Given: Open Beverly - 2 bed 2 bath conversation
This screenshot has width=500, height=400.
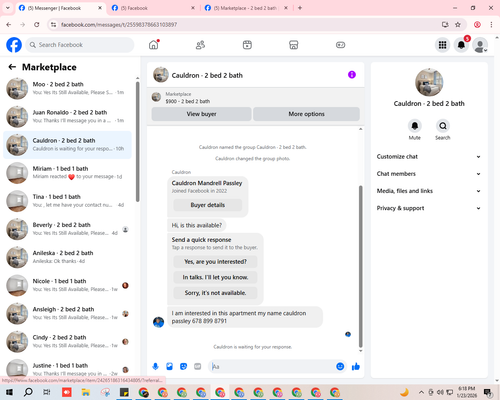Looking at the screenshot, I should point(67,229).
